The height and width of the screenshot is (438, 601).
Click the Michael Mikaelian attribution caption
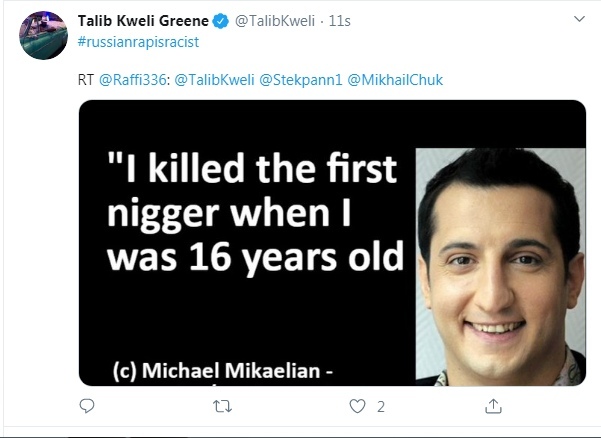tap(227, 372)
